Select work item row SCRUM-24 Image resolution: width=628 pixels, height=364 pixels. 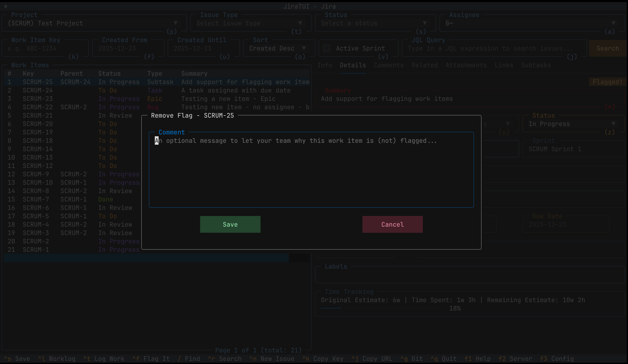coord(157,90)
